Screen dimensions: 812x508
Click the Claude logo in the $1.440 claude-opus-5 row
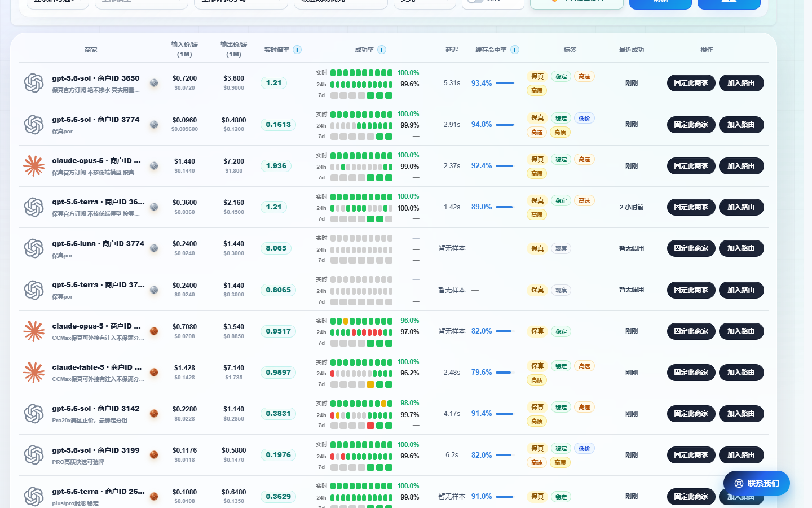click(x=34, y=166)
